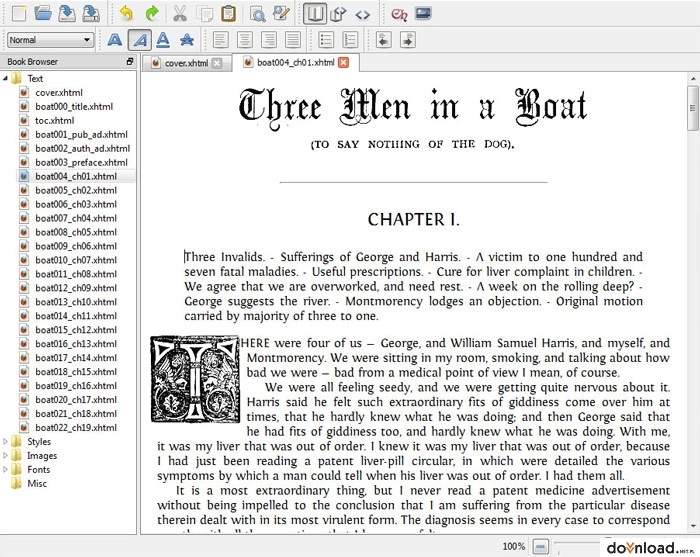The height and width of the screenshot is (557, 700).
Task: Select boat001_pub_ad.xhtml file
Action: [x=81, y=134]
